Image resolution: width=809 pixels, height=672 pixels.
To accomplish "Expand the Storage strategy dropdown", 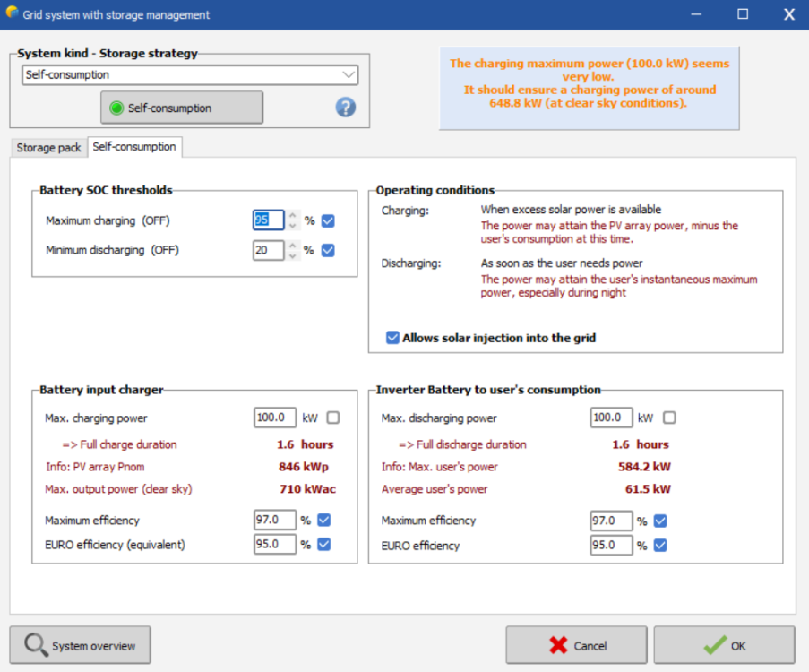I will coord(349,75).
